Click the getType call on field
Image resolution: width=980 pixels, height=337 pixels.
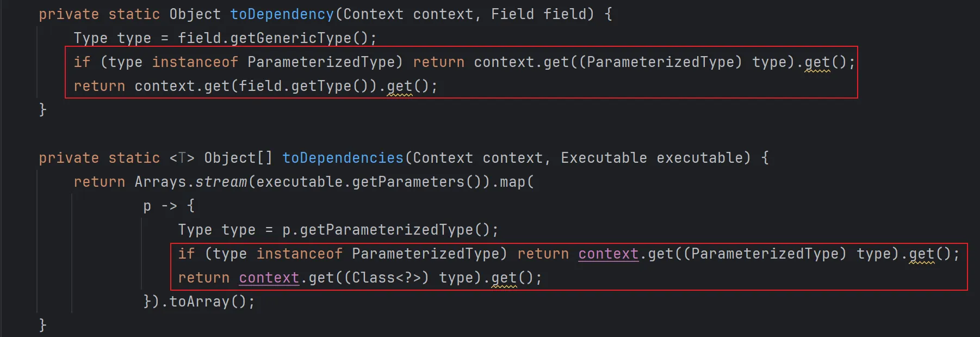pos(321,86)
